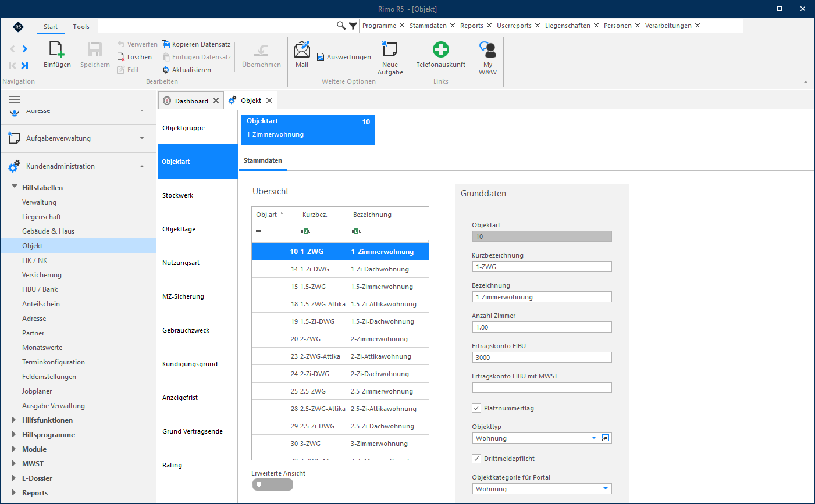Switch to the Tools ribbon tab

pyautogui.click(x=81, y=27)
